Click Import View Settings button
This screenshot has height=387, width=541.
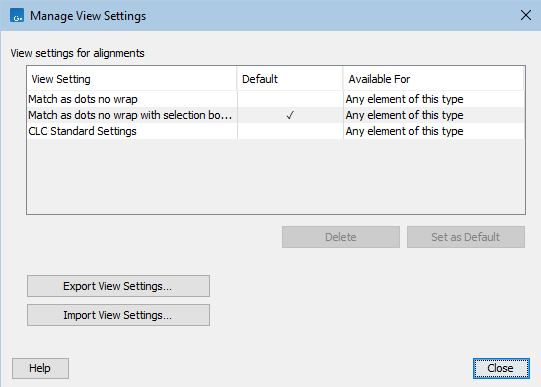(x=118, y=315)
